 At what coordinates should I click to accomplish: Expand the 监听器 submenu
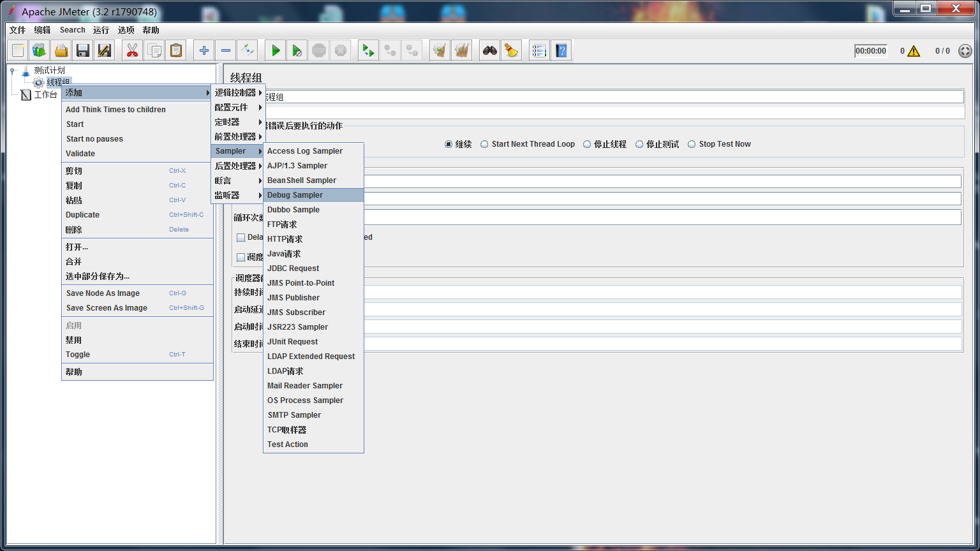point(238,195)
